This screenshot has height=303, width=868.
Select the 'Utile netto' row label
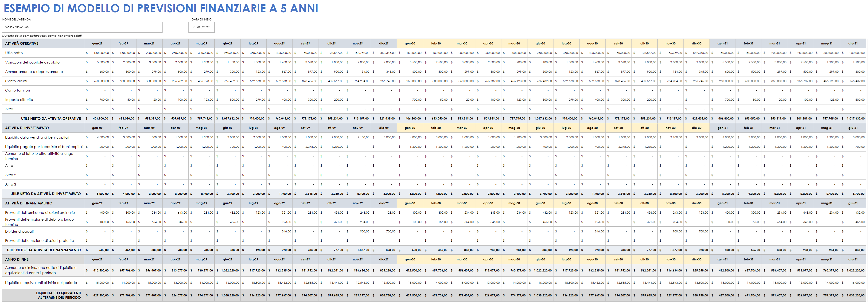pos(14,53)
